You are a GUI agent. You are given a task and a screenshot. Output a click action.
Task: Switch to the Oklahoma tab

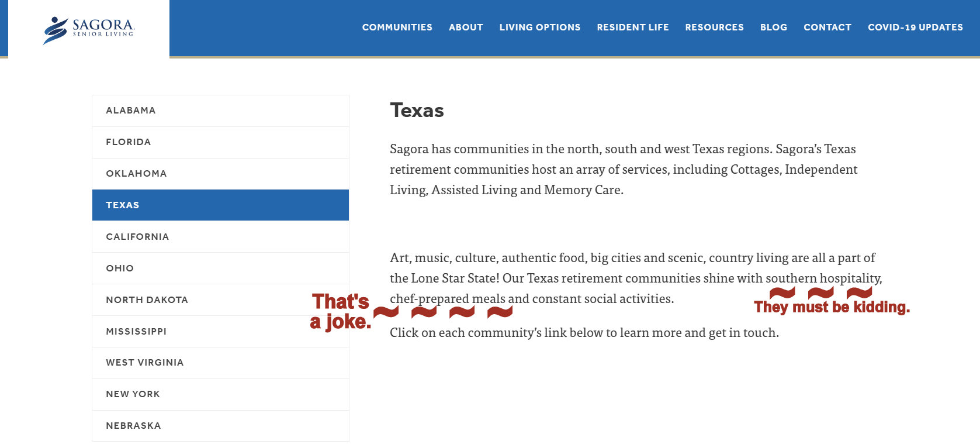220,174
